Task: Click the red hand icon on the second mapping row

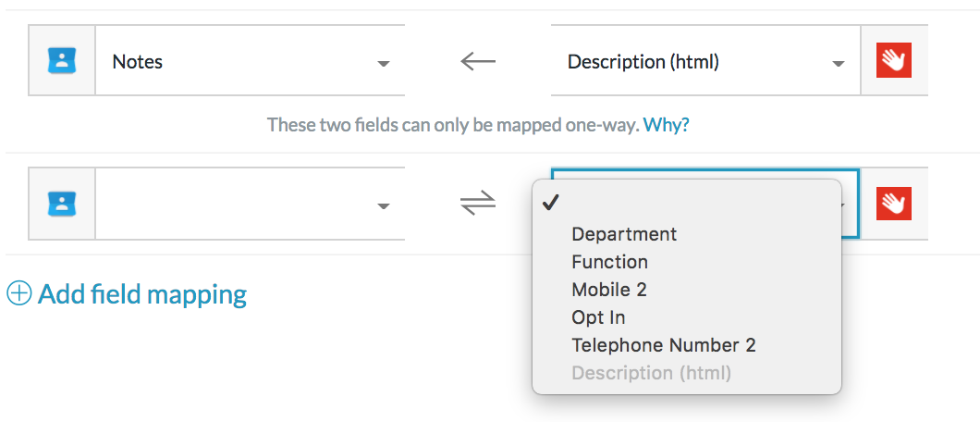Action: (894, 204)
